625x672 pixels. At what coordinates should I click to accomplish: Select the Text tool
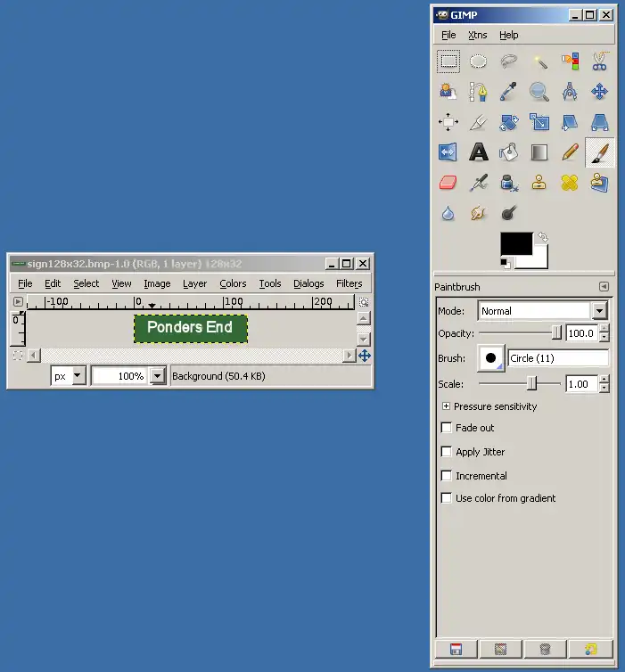tap(479, 152)
